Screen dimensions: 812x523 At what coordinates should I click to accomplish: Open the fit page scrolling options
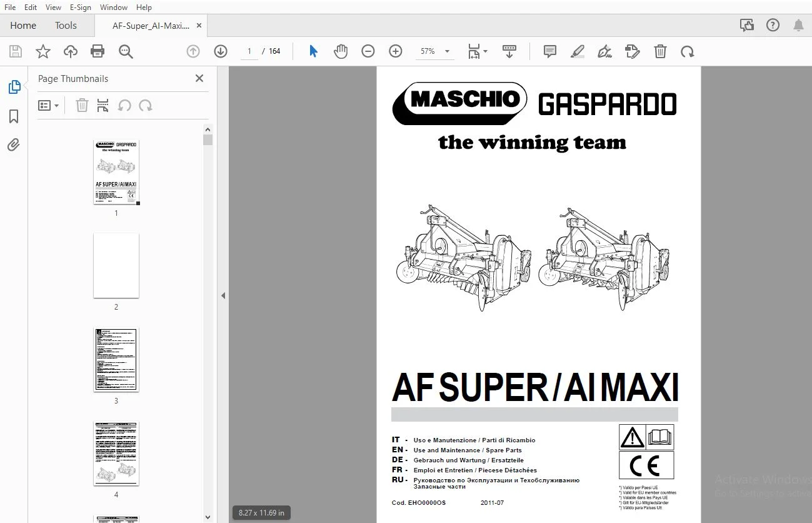[x=478, y=51]
